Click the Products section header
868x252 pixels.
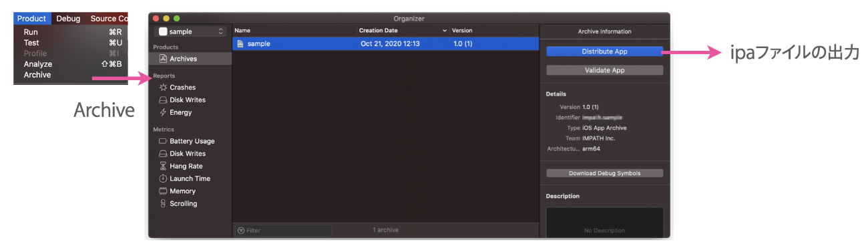point(166,47)
